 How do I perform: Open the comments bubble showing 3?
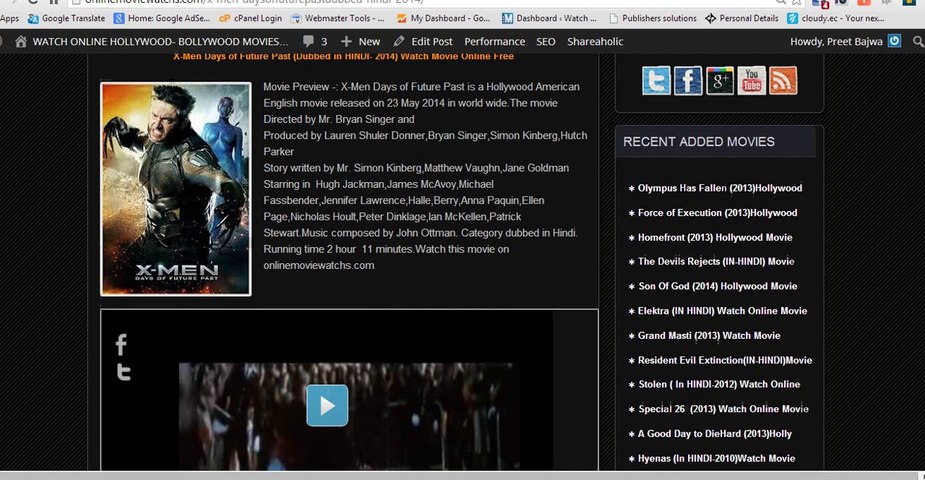click(x=315, y=41)
